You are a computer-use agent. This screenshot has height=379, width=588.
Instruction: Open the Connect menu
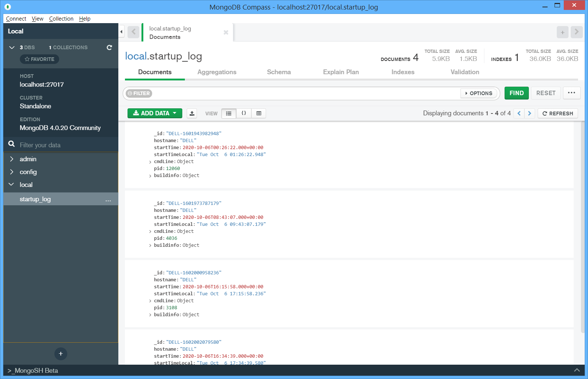(x=16, y=19)
